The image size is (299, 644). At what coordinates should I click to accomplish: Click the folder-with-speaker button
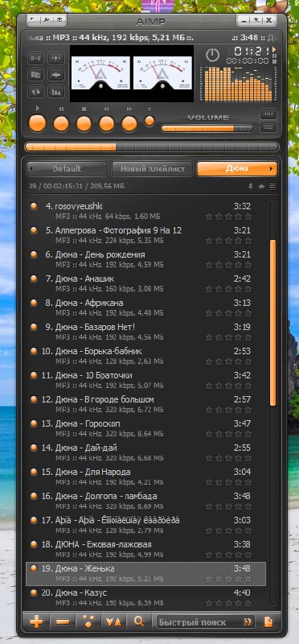coord(35,75)
